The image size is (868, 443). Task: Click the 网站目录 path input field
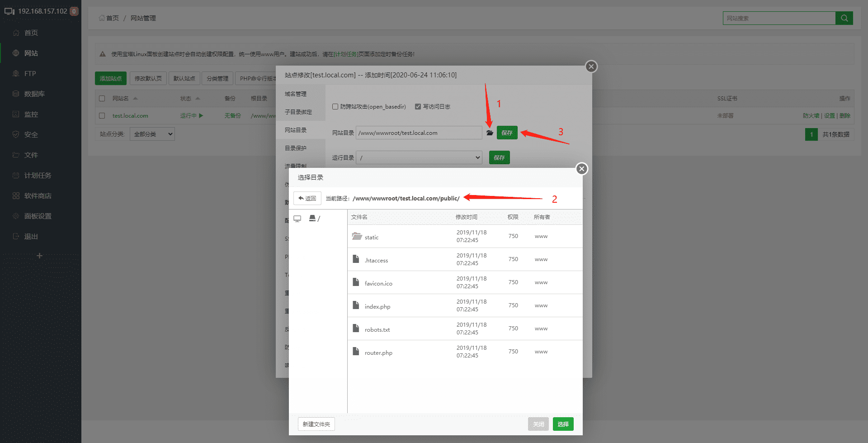(419, 133)
